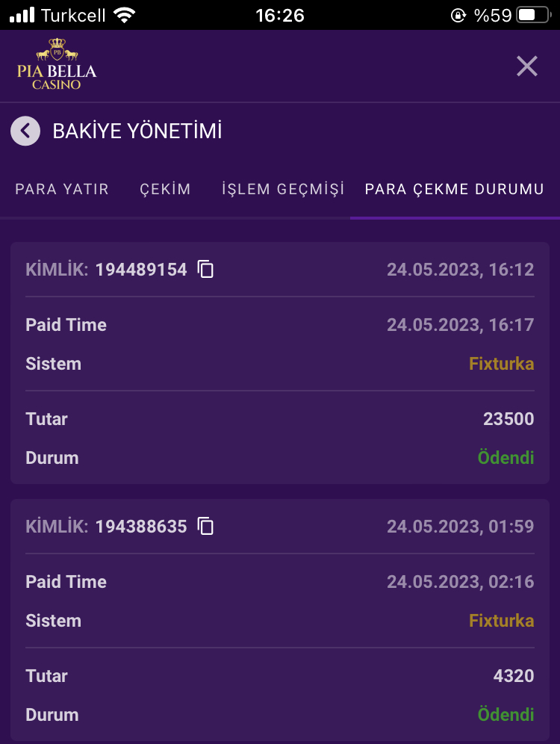The width and height of the screenshot is (560, 744).
Task: Tap the rotation lock status icon
Action: [458, 15]
